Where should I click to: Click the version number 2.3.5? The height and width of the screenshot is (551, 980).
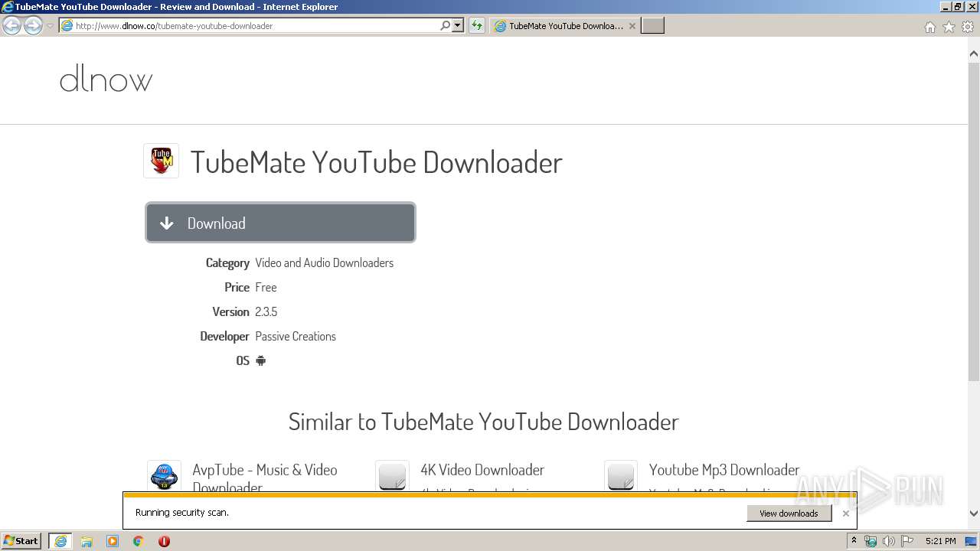[266, 311]
